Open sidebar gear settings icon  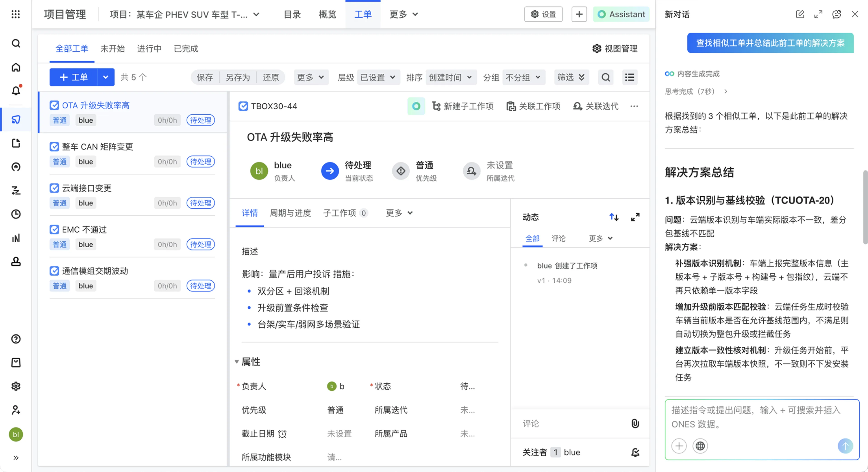point(16,386)
